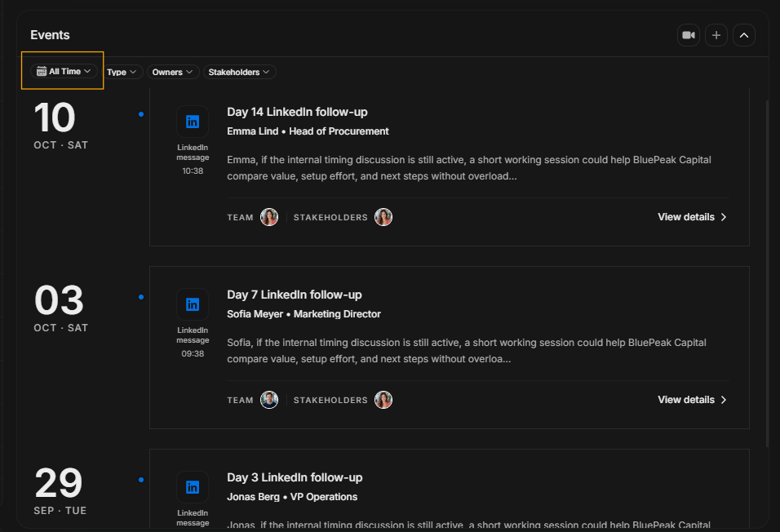
Task: Click LinkedIn icon on Day 14 follow-up
Action: click(x=193, y=122)
